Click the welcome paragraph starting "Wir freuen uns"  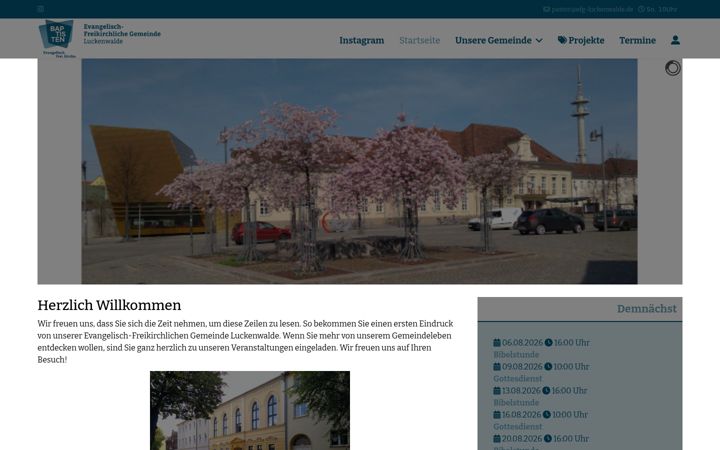tap(245, 342)
